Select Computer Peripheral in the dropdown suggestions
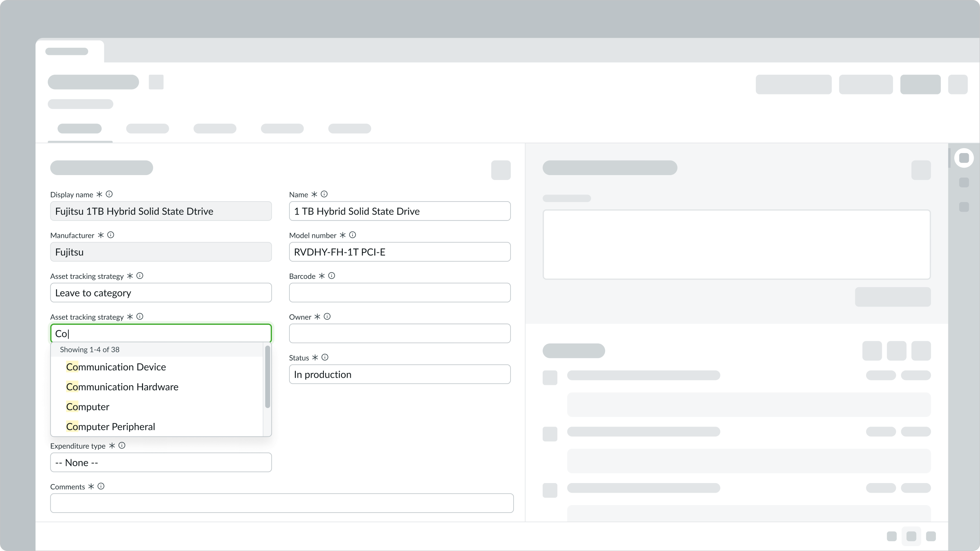 pyautogui.click(x=110, y=426)
